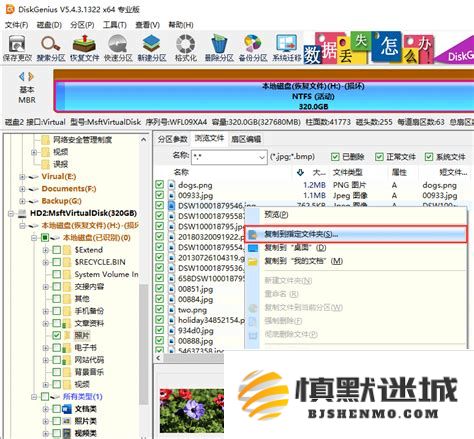
Task: Check the 电子书 folder checkbox
Action: [57, 348]
